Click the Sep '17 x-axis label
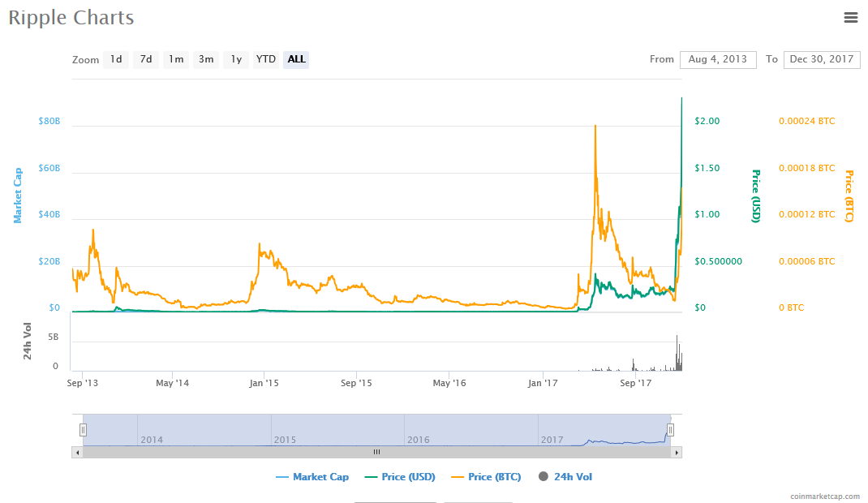 pyautogui.click(x=635, y=383)
